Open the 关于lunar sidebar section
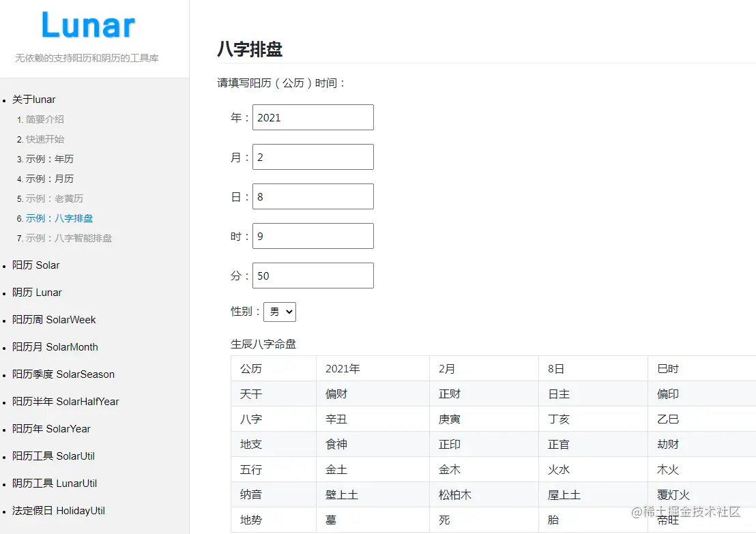 click(x=33, y=100)
